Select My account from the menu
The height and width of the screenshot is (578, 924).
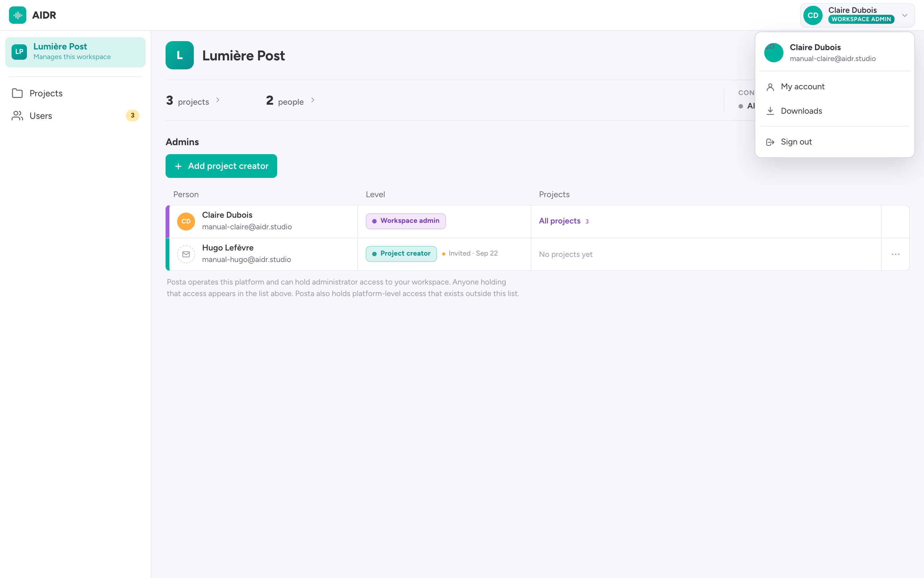pyautogui.click(x=835, y=87)
